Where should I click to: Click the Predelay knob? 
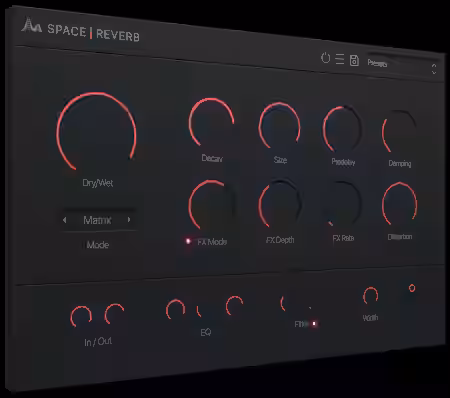pos(342,129)
